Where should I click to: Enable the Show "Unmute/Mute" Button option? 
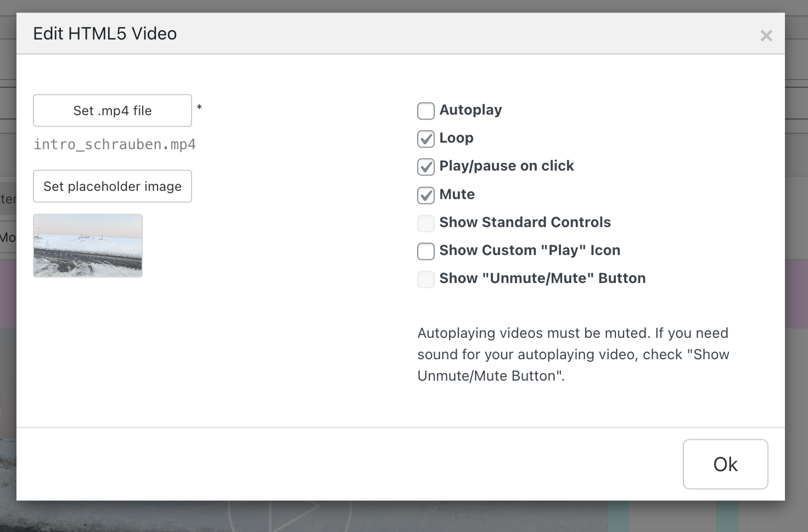[425, 279]
